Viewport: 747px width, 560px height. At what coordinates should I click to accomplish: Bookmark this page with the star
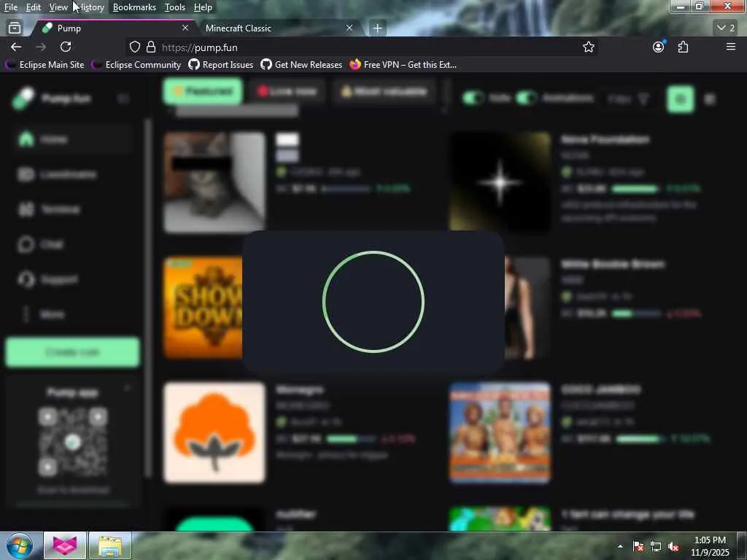589,47
